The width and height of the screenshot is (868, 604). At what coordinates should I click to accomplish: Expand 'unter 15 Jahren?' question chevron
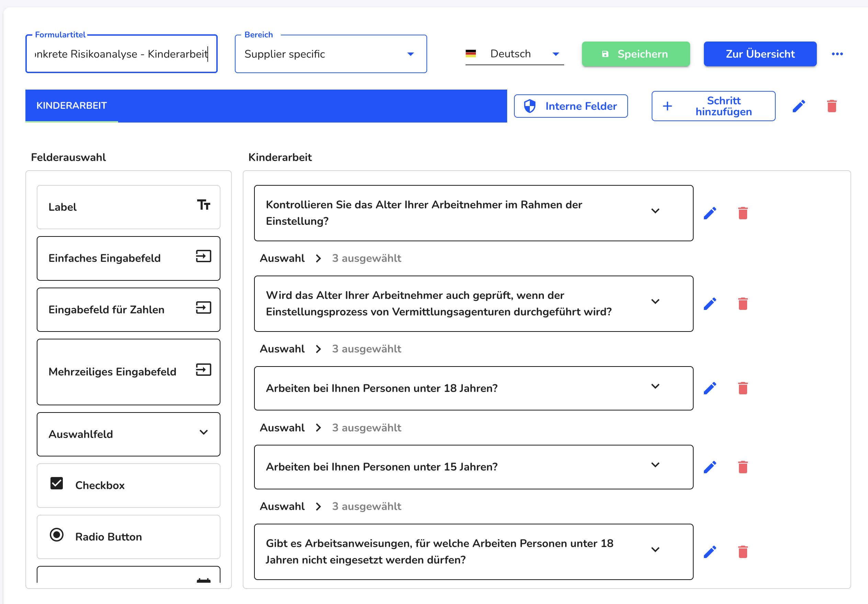[655, 465]
